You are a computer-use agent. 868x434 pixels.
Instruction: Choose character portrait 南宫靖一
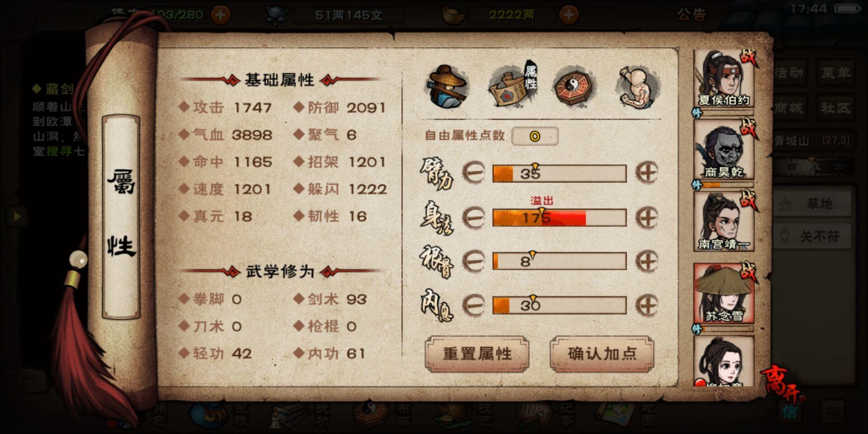coord(724,222)
